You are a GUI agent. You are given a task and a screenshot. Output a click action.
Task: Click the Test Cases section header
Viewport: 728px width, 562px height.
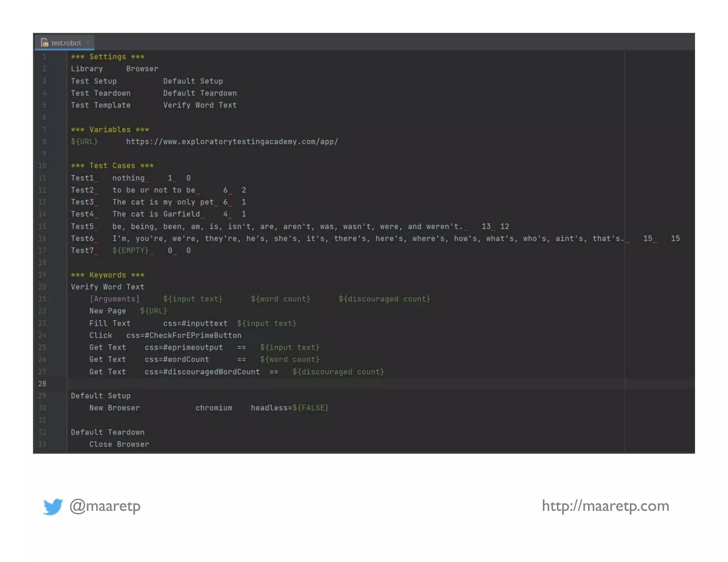point(112,166)
